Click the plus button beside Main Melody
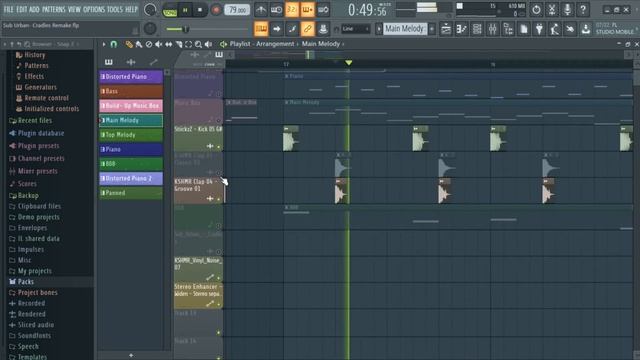 click(x=432, y=29)
